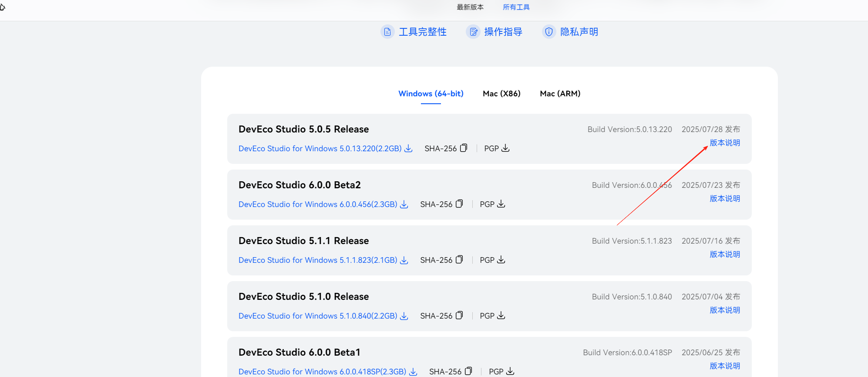This screenshot has width=868, height=377.
Task: Download icon next to Windows 5.1.1.823 link
Action: [x=404, y=260]
